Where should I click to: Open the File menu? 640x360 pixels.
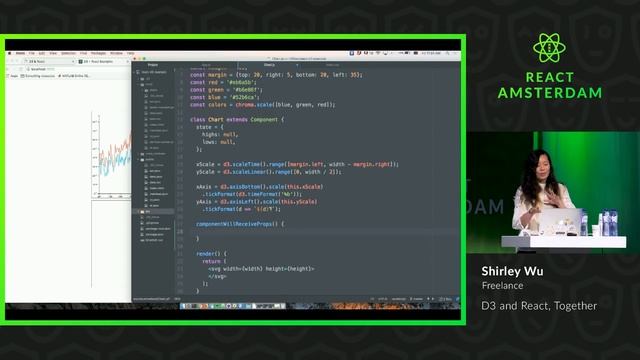coord(31,53)
